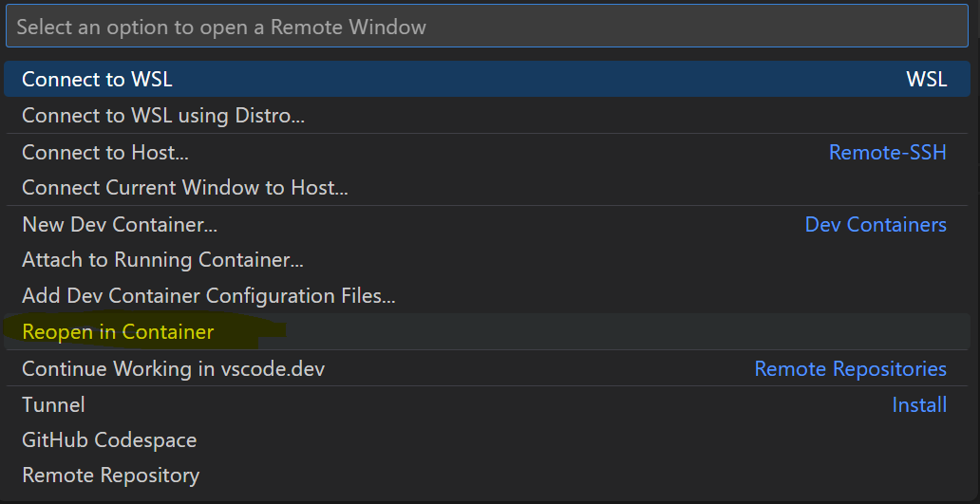Viewport: 980px width, 504px height.
Task: Click the Remote Window search input field
Action: point(487,27)
